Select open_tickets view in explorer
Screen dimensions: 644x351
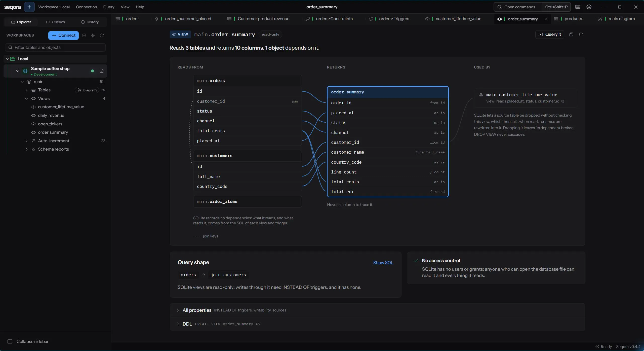tap(50, 124)
